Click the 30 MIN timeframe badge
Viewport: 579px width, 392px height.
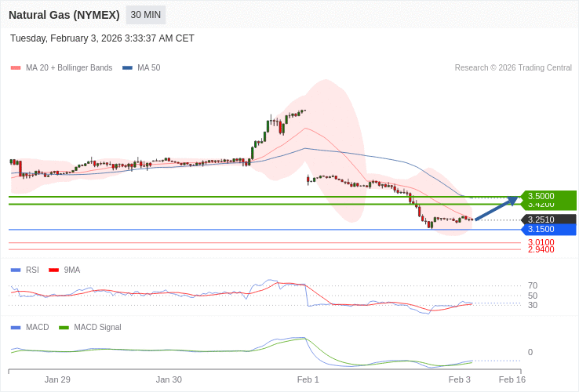[145, 15]
